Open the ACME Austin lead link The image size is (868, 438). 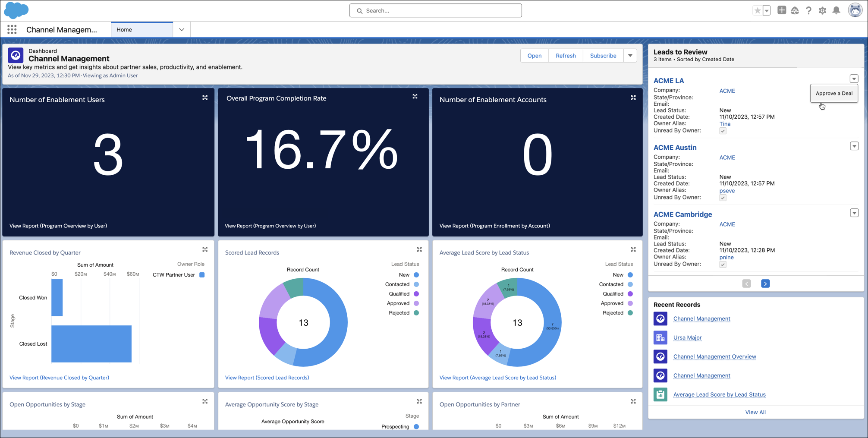point(675,148)
